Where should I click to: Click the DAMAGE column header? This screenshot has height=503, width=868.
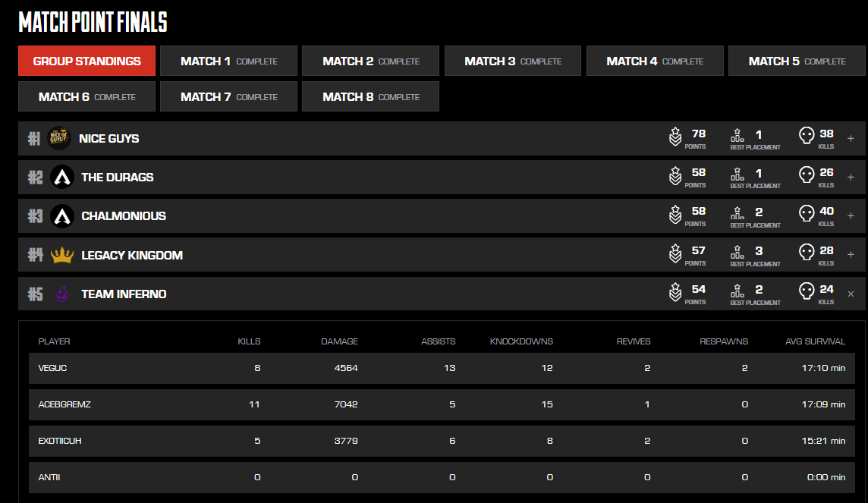pos(339,341)
